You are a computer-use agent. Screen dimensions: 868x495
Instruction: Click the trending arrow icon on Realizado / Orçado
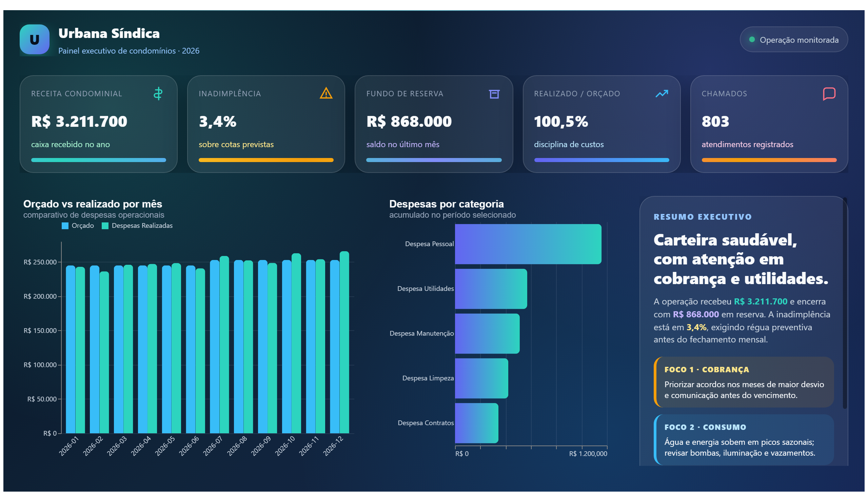(661, 94)
